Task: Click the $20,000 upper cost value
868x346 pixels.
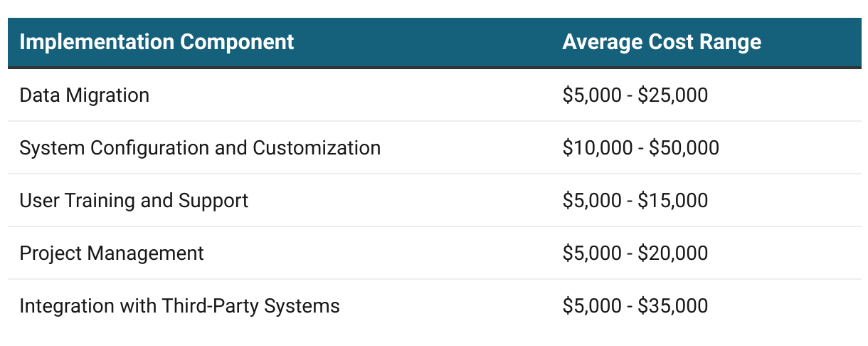Action: point(673,253)
